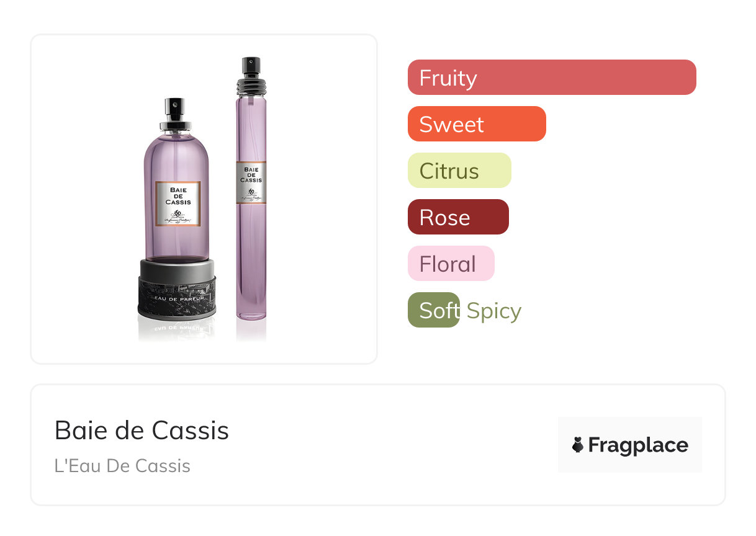Click the pink Floral accord bar
The height and width of the screenshot is (536, 756).
[451, 264]
